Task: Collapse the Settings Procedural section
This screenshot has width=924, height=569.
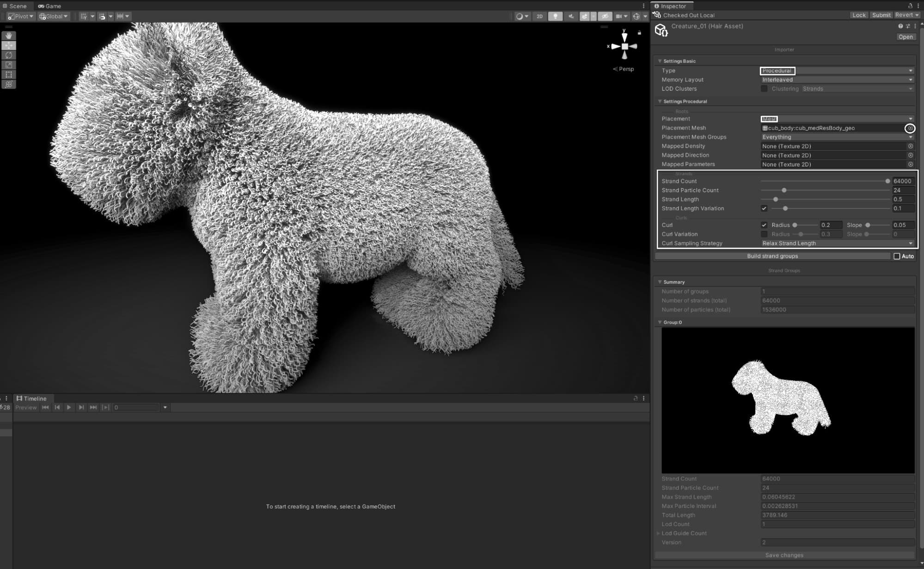Action: (660, 101)
